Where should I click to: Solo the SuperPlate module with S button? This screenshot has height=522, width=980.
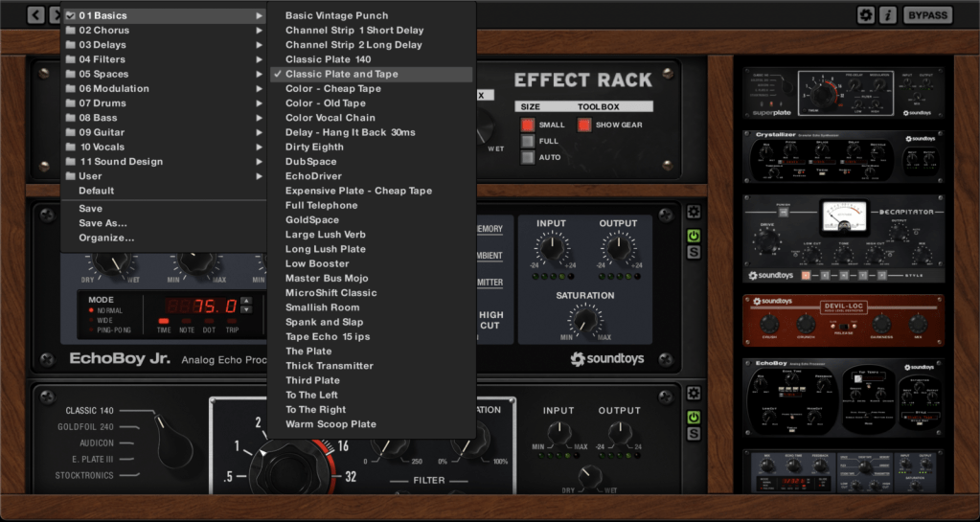694,434
